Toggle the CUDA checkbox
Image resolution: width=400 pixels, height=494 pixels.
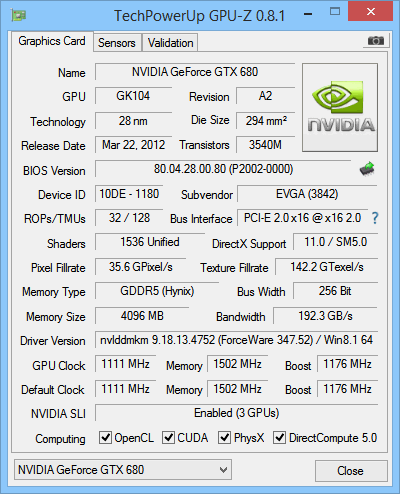[x=168, y=437]
